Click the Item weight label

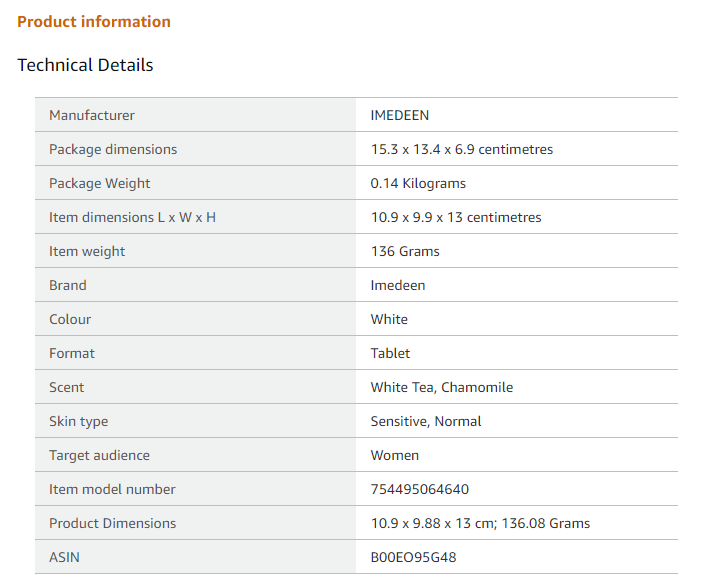(x=87, y=252)
